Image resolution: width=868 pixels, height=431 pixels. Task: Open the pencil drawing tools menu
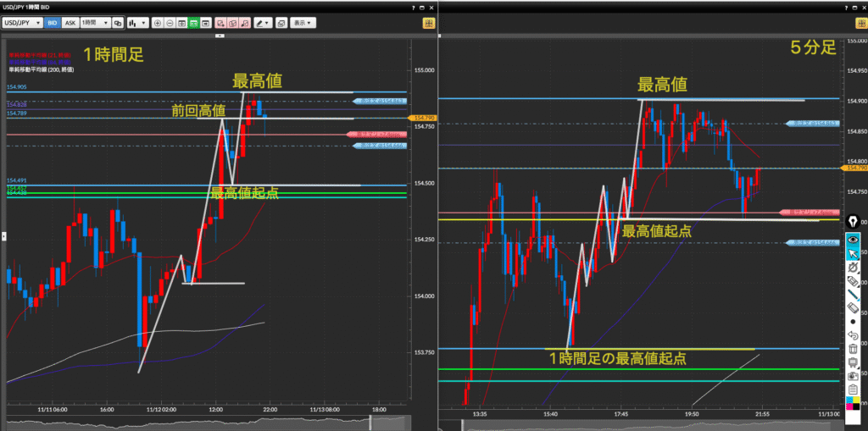[x=264, y=23]
